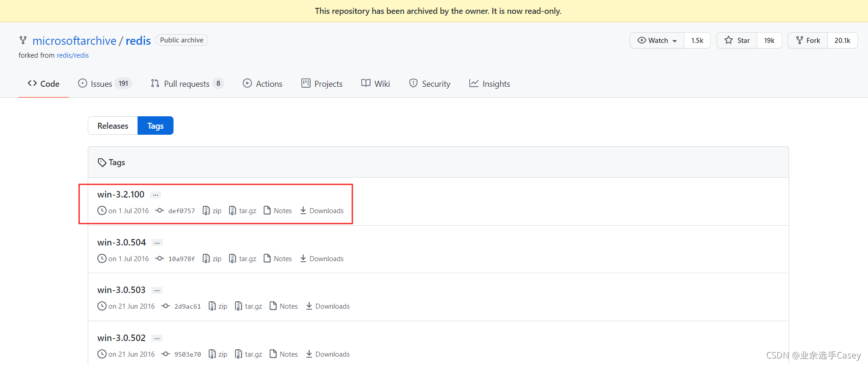Image resolution: width=868 pixels, height=365 pixels.
Task: Open the microsoftarchive owner link
Action: [x=74, y=41]
